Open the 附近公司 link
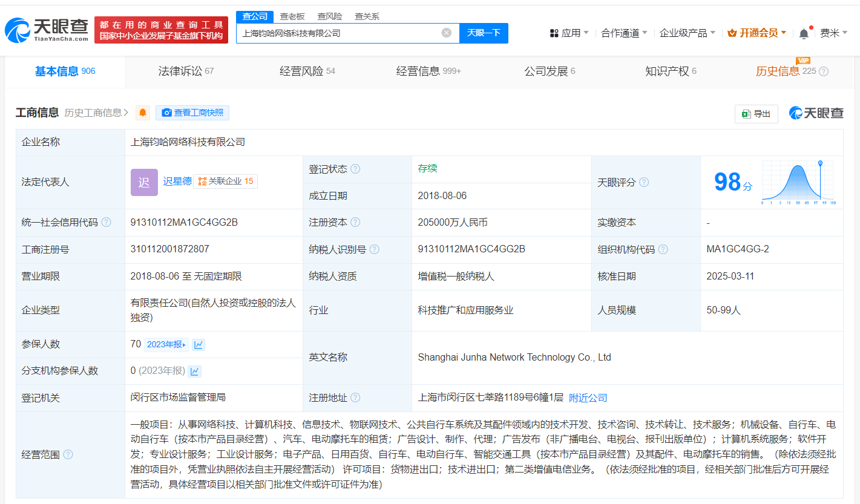860x504 pixels. (x=588, y=398)
